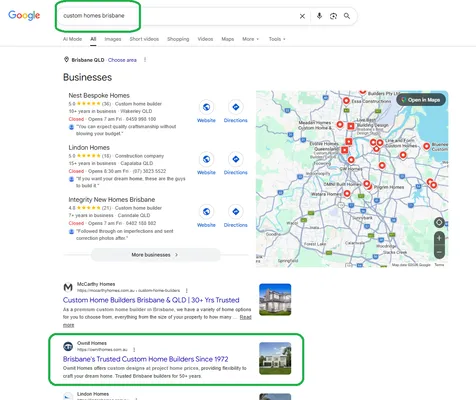This screenshot has width=476, height=400.
Task: Open Google Lens image search icon
Action: click(x=333, y=16)
